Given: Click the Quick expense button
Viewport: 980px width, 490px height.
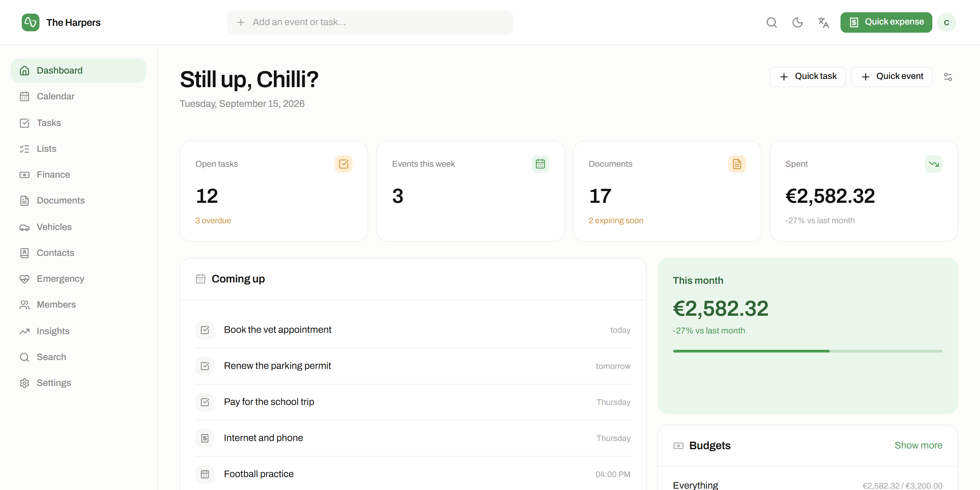Looking at the screenshot, I should (886, 22).
